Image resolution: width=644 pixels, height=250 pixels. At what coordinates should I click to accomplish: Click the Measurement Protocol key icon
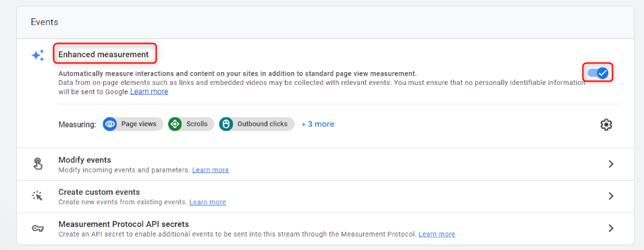(x=37, y=228)
